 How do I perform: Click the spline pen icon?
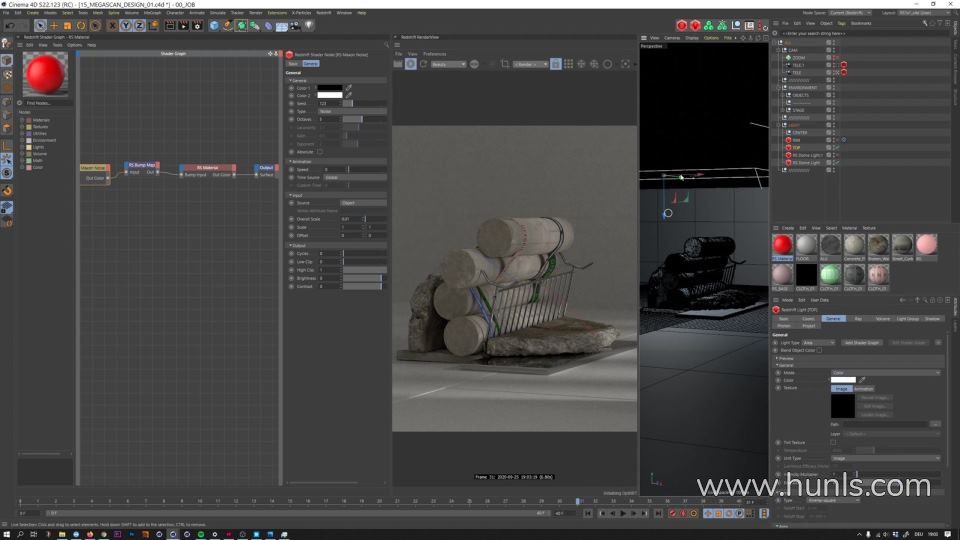[x=227, y=26]
